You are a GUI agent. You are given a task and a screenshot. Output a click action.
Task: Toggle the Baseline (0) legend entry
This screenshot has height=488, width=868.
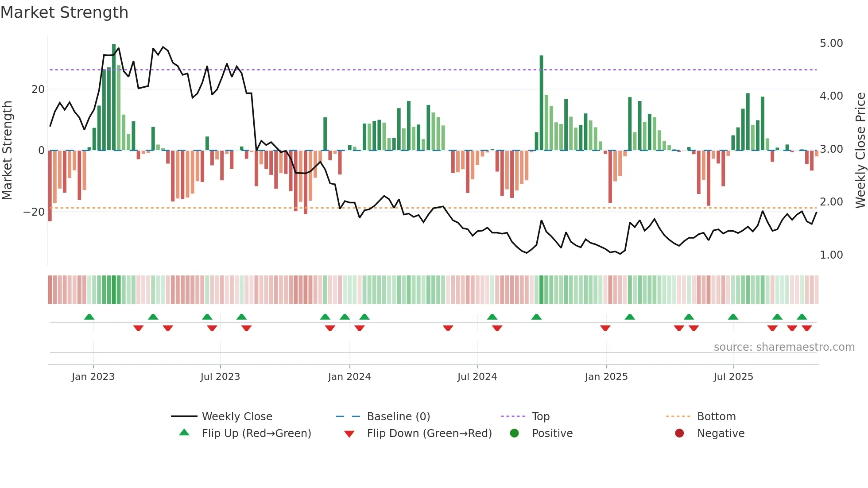[398, 416]
